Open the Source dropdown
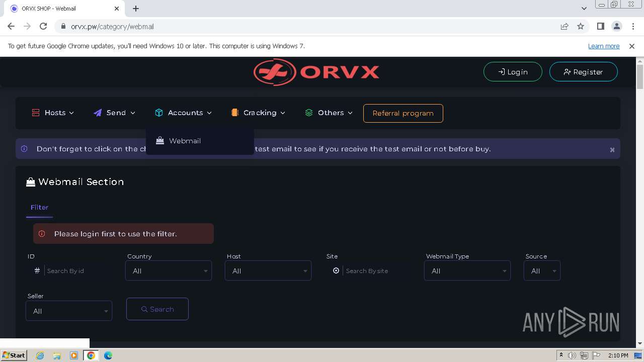 (542, 270)
